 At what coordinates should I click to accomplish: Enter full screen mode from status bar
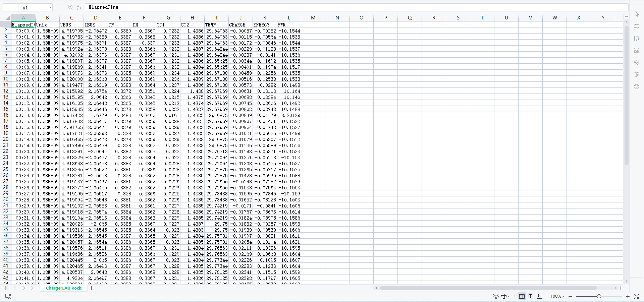(x=636, y=296)
